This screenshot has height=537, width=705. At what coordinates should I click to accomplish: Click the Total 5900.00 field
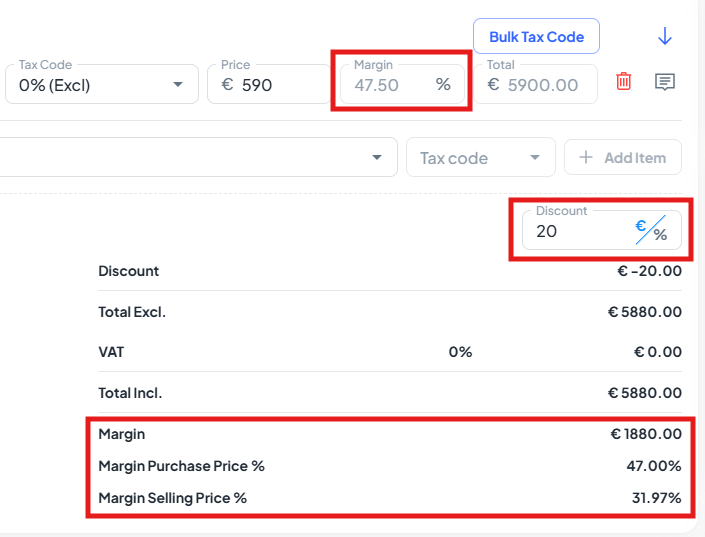point(535,84)
